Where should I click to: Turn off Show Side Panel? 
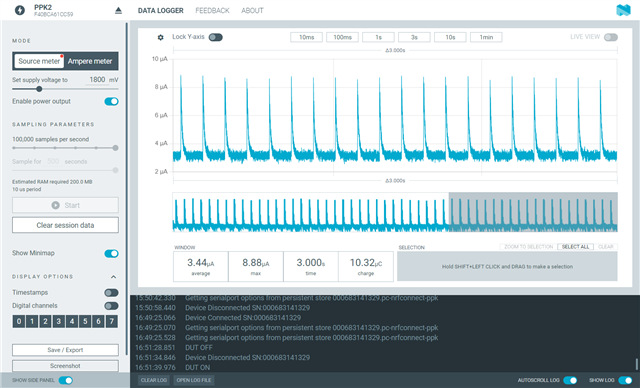tap(66, 380)
